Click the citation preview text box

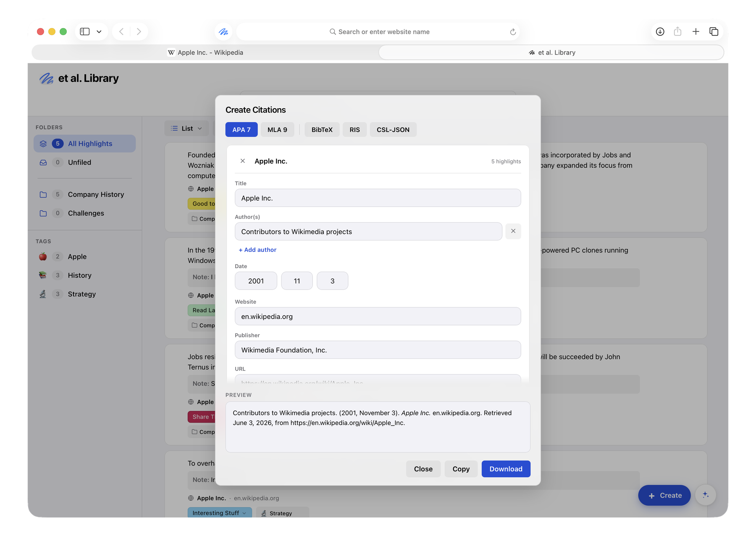point(378,427)
